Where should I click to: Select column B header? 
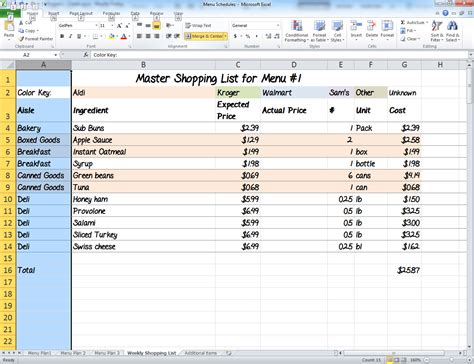point(143,65)
